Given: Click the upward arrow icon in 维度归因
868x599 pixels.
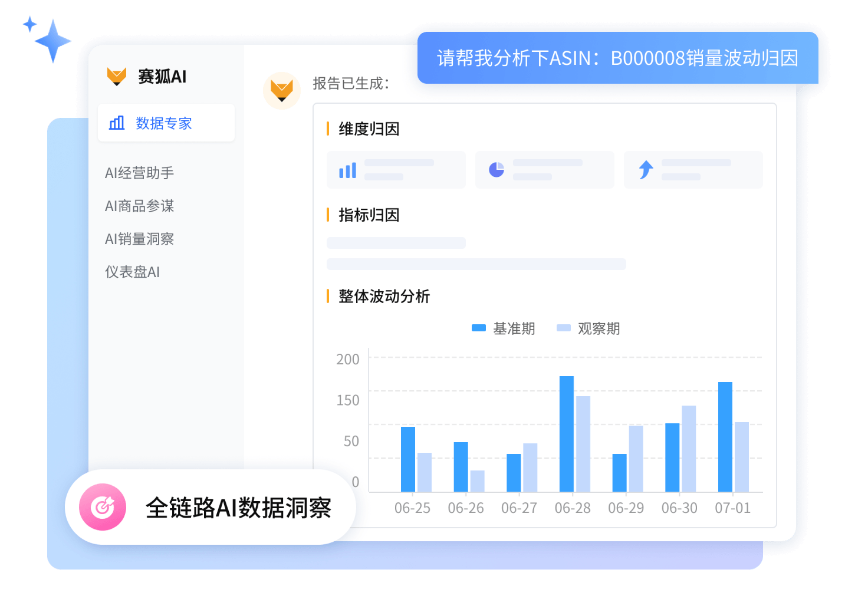Looking at the screenshot, I should point(646,170).
